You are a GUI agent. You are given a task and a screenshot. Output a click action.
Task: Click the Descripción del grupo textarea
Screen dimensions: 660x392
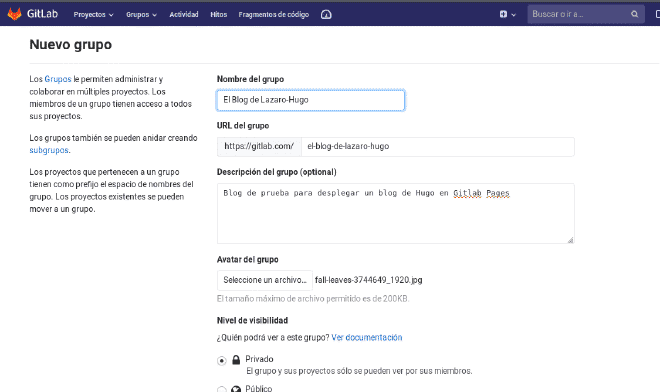(396, 213)
